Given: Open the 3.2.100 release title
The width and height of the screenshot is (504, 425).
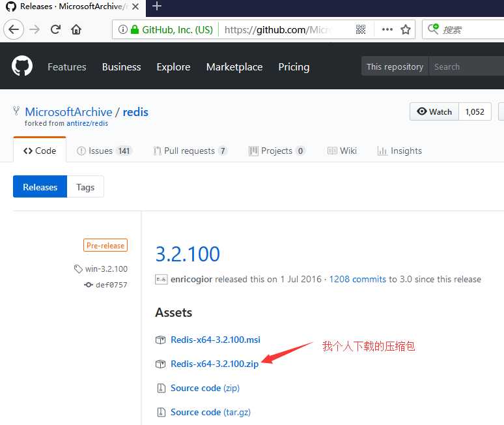Looking at the screenshot, I should pyautogui.click(x=188, y=254).
